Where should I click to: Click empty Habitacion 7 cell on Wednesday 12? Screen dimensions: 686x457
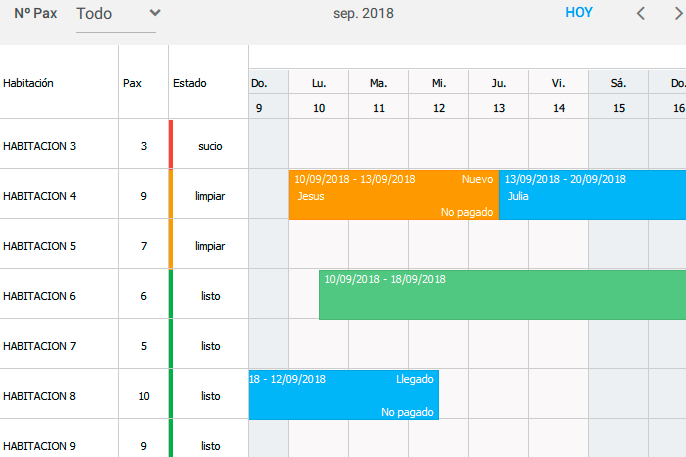tap(438, 345)
